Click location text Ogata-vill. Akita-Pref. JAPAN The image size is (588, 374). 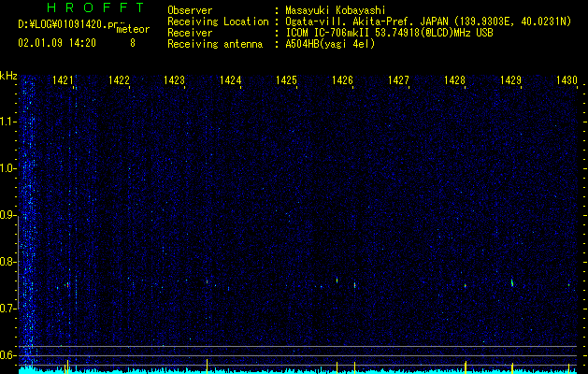(x=367, y=22)
